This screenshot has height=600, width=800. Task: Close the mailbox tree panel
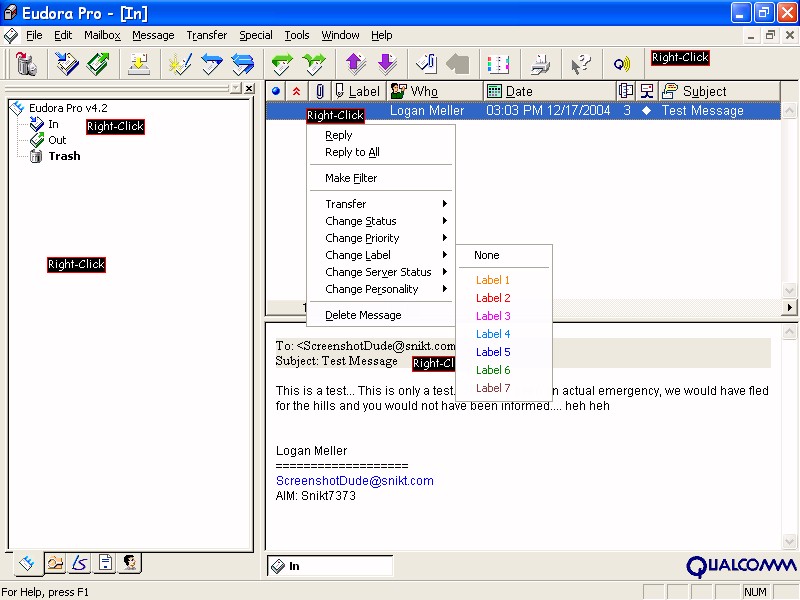(x=249, y=89)
